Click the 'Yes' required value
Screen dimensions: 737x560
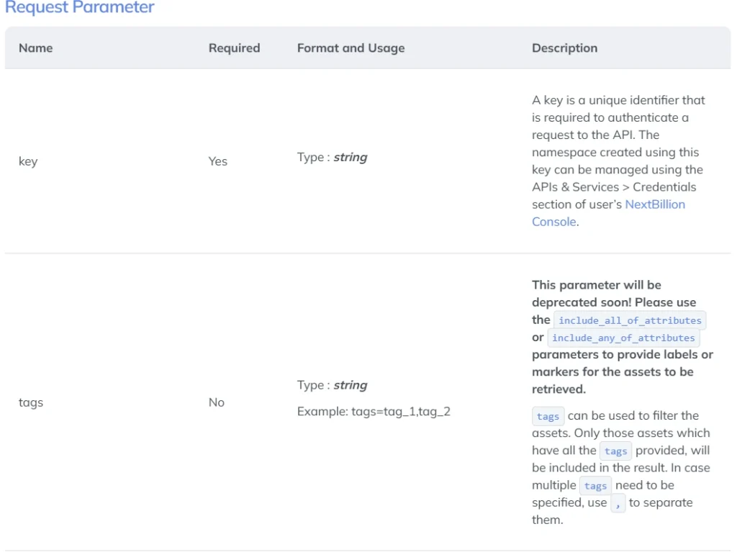218,161
